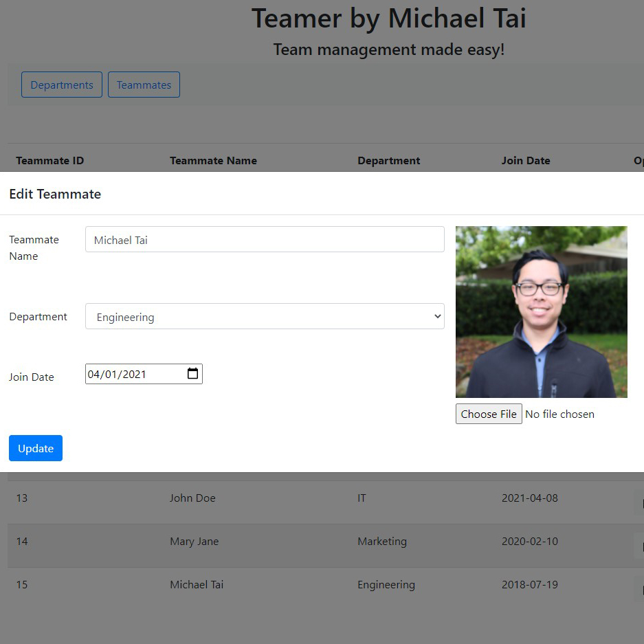Click the Join Date field value 04/01/2021
Viewport: 644px width, 644px height.
(x=117, y=374)
